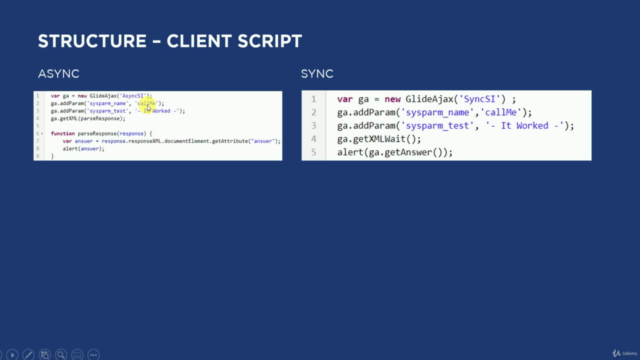Click the ga.getXMLWait(); line
This screenshot has width=640, height=360.
pyautogui.click(x=379, y=139)
